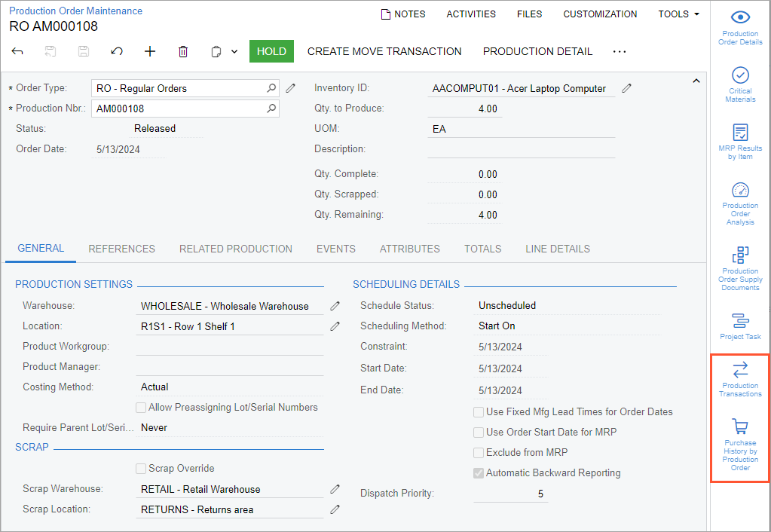
Task: Switch to the Line Details tab
Action: point(558,249)
